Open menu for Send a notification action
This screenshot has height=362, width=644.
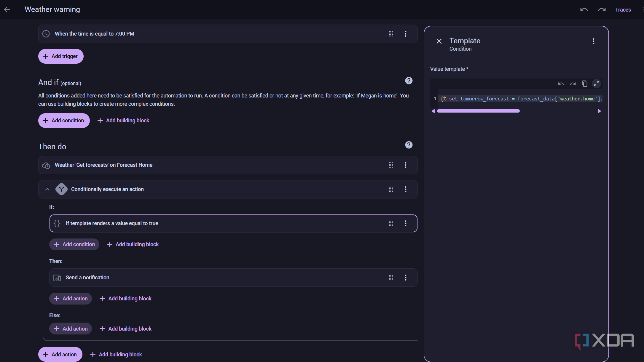tap(406, 278)
